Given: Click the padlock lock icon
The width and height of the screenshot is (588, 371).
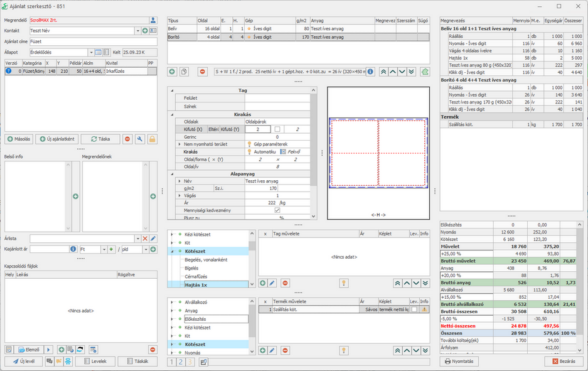Looking at the screenshot, I should click(152, 139).
